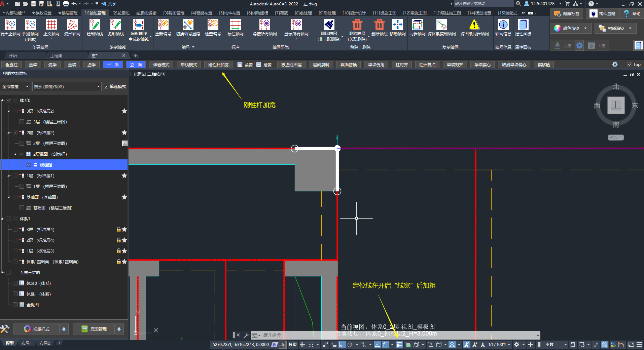The width and height of the screenshot is (644, 350).
Task: Click the 正交轴网 orthogonal grid icon
Action: point(51,25)
